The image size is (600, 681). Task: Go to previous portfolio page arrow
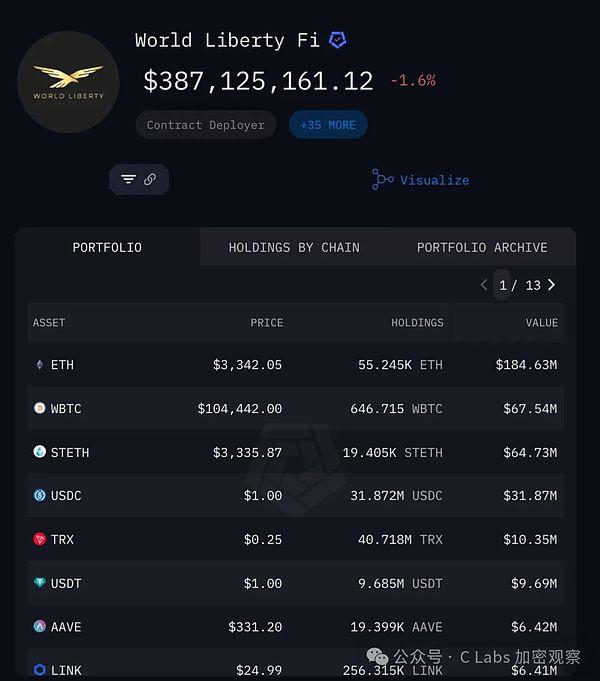(484, 285)
